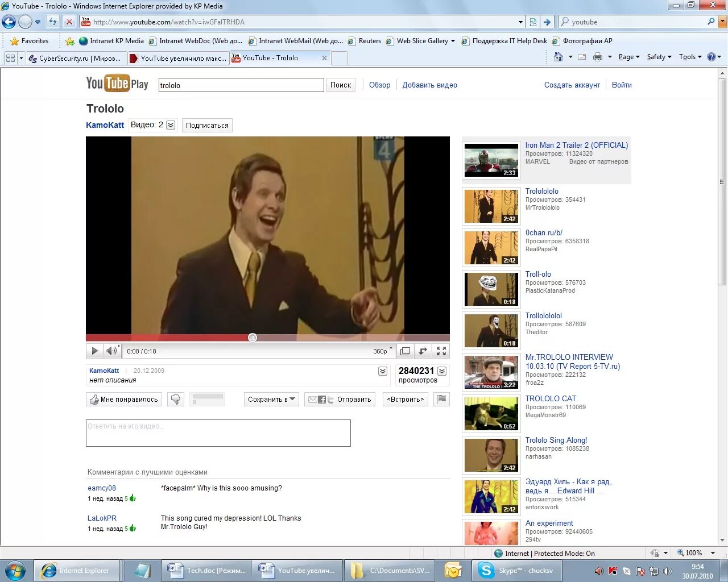Open Iron Man 2 Trailer thumbnail
The image size is (728, 582).
point(491,160)
